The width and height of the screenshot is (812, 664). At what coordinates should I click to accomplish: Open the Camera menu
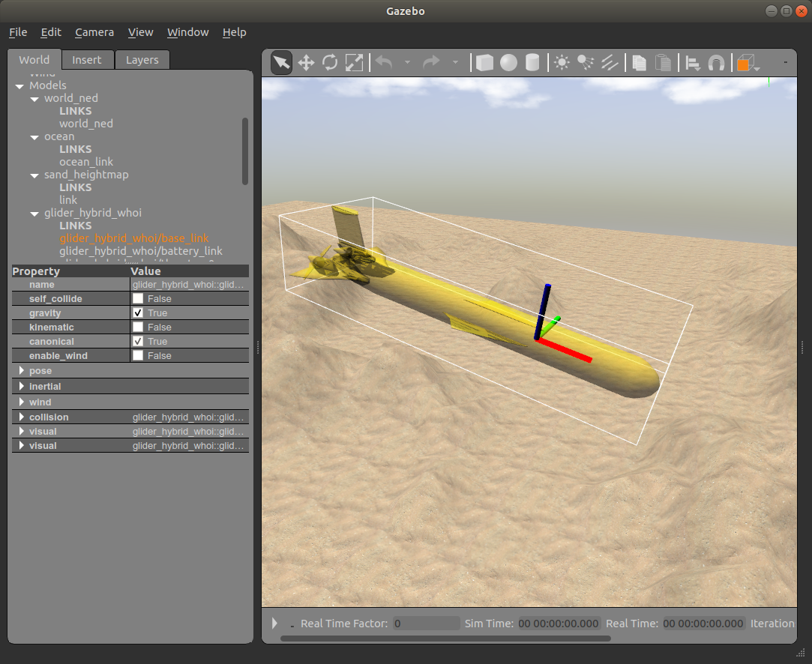click(94, 32)
